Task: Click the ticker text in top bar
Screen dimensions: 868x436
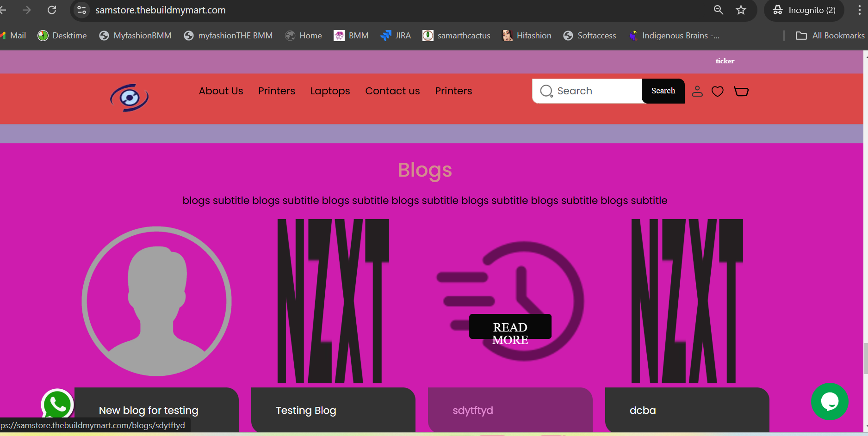Action: pos(725,61)
